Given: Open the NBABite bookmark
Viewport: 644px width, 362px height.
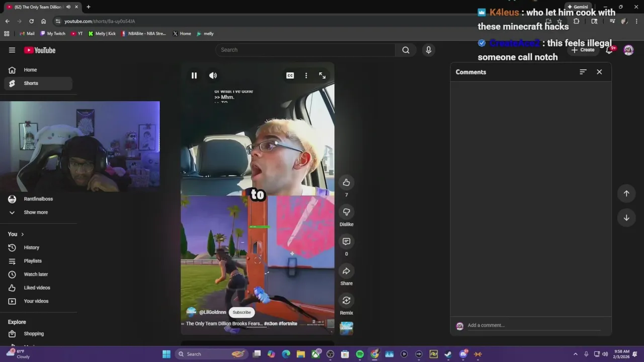Looking at the screenshot, I should 143,34.
